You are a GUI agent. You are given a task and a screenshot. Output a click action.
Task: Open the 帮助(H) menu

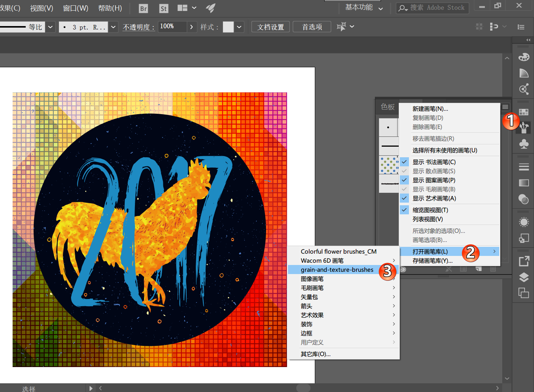[x=110, y=8]
